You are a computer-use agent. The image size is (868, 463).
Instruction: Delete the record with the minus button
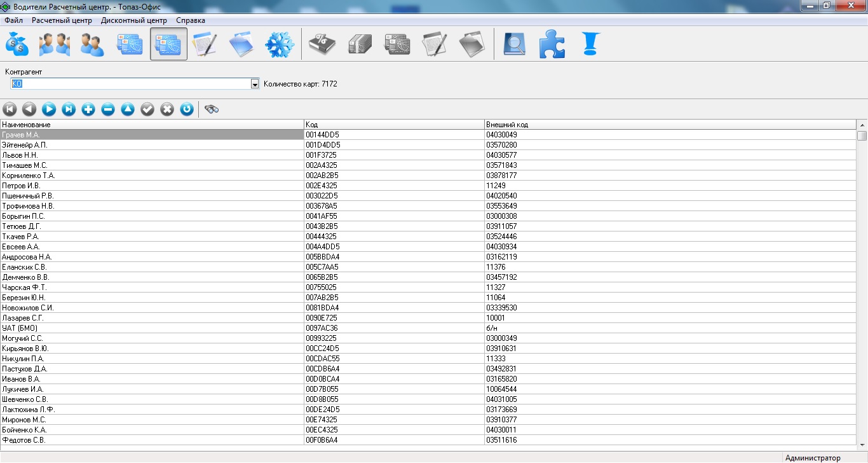(x=108, y=109)
